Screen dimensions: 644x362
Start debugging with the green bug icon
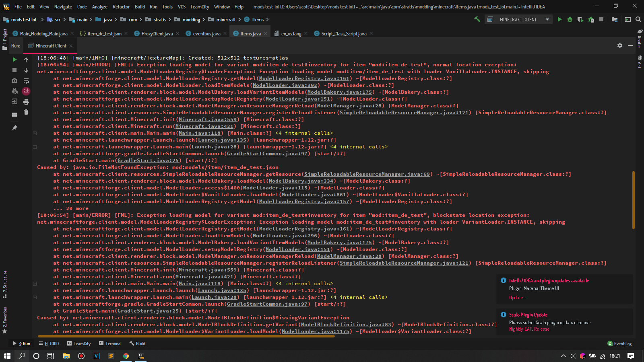(570, 19)
